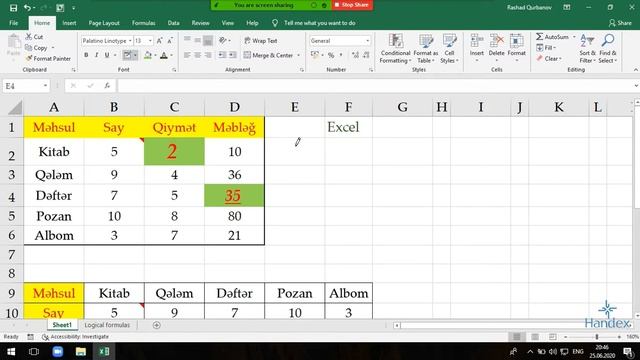Toggle Bold formatting
The image size is (640, 360).
coord(86,55)
